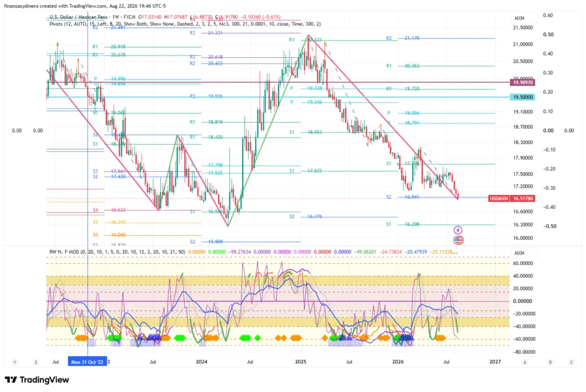Click the S1 16.298 pivot level label
This screenshot has width=586, height=392.
[x=403, y=224]
